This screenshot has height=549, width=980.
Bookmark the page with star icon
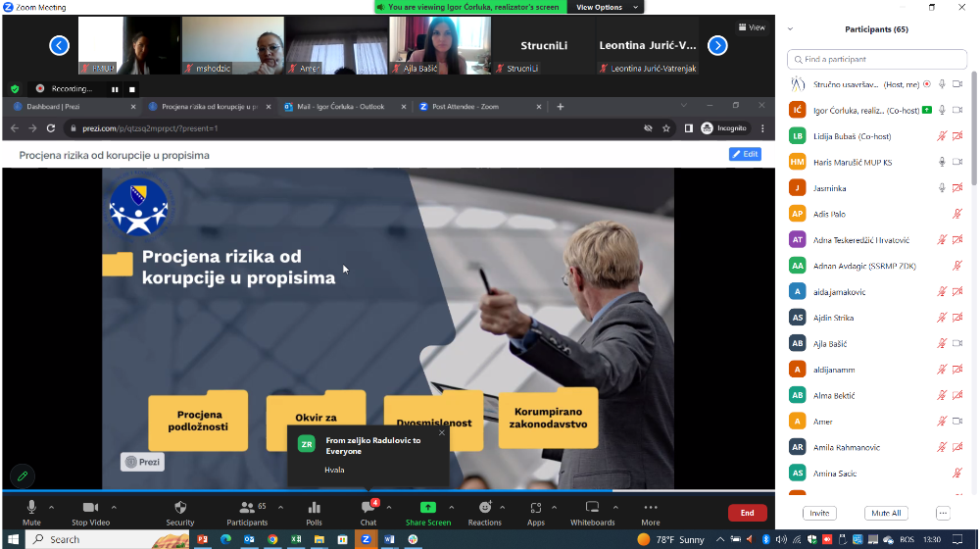click(x=666, y=128)
